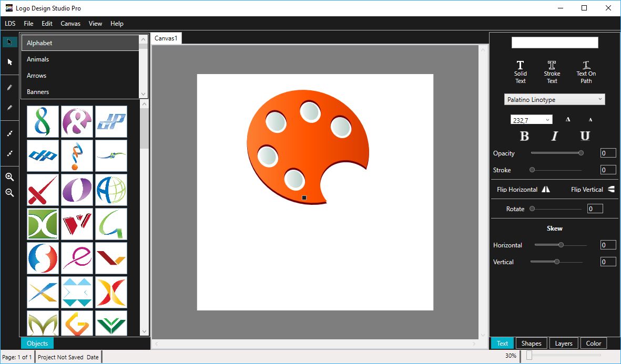Click the Objects button
Viewport: 621px width, 364px height.
37,344
